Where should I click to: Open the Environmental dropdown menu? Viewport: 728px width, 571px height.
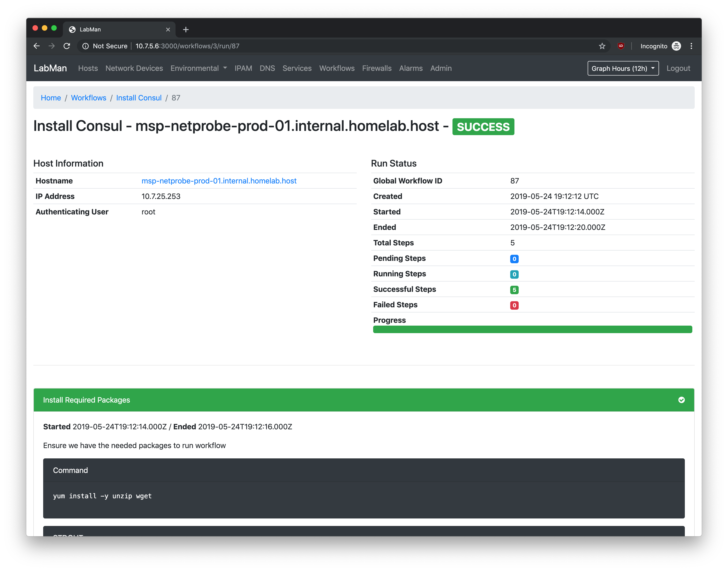[198, 68]
